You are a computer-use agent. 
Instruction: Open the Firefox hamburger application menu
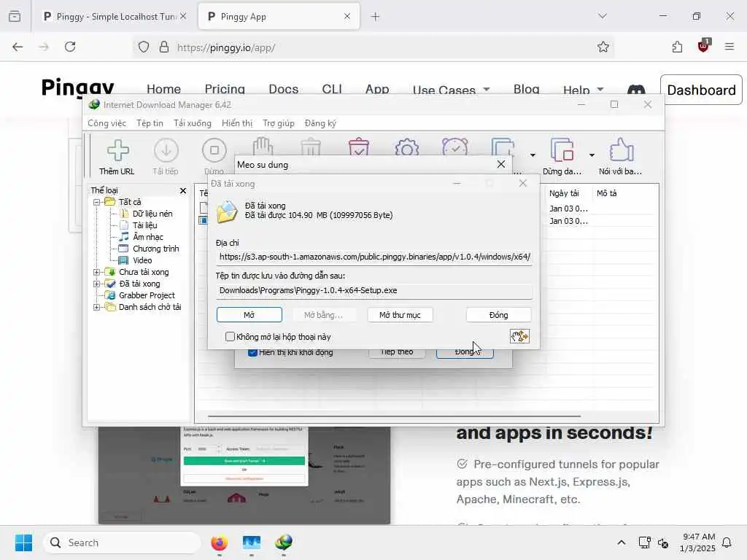tap(729, 47)
